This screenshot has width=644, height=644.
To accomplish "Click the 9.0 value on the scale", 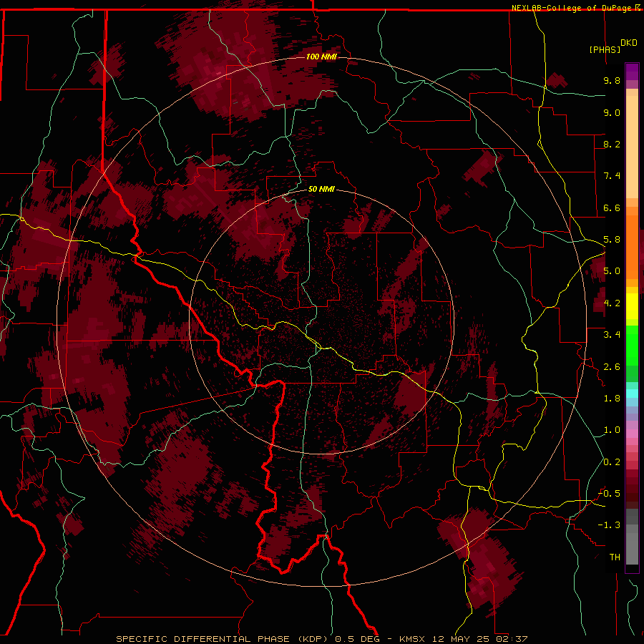I will [x=612, y=112].
